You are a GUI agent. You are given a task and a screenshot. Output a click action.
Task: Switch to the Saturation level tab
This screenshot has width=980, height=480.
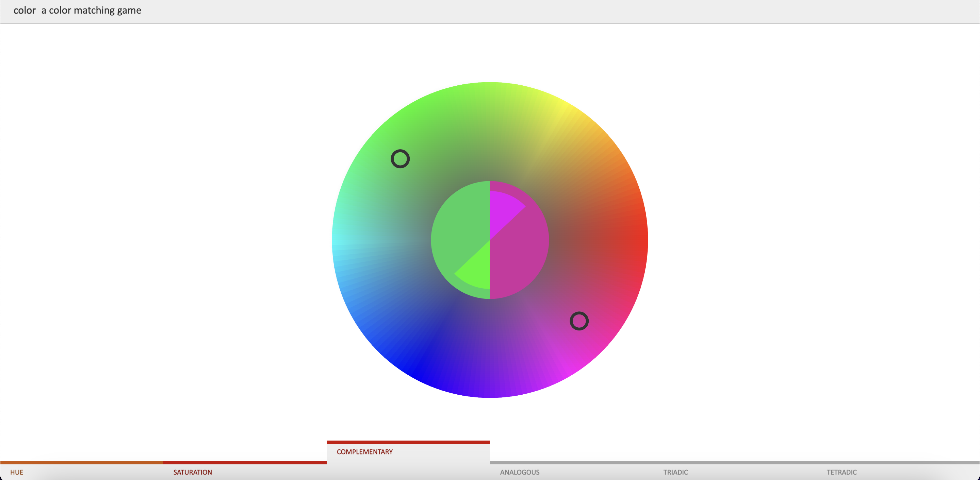pos(193,472)
